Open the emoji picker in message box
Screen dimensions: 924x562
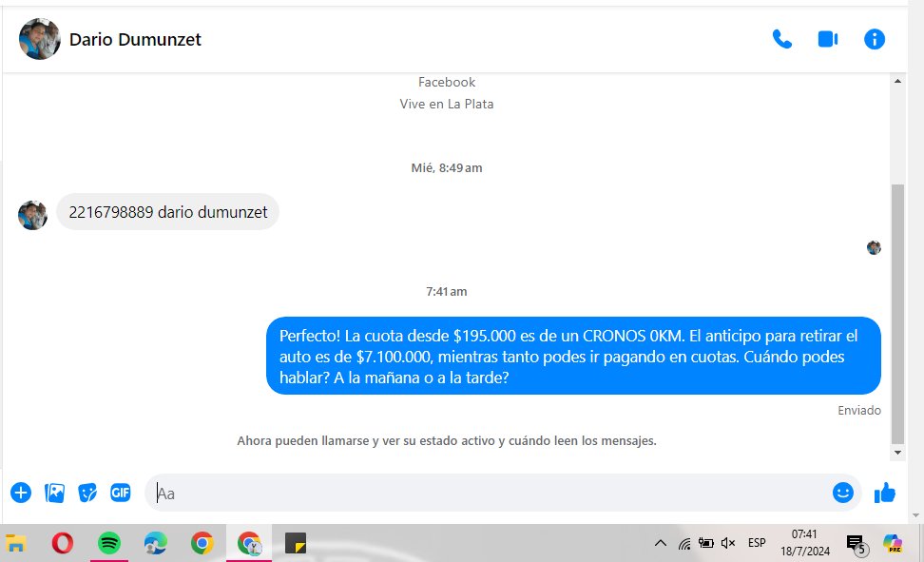click(842, 493)
